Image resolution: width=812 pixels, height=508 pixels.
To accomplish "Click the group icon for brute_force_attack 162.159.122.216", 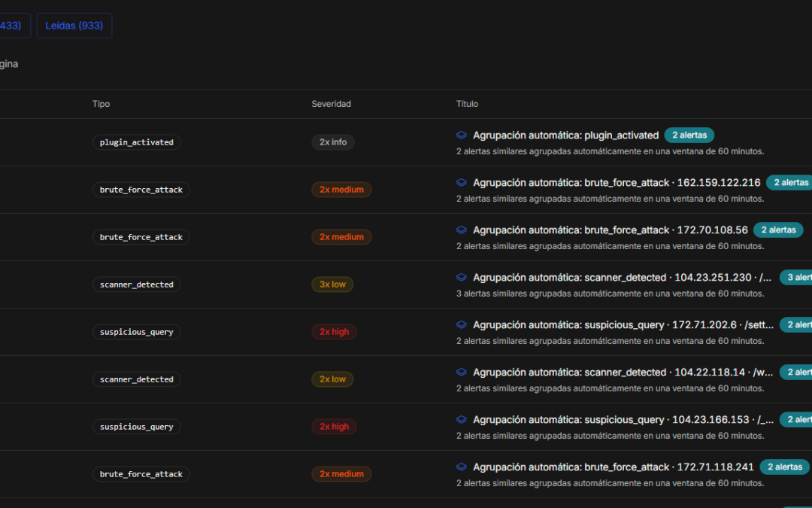I will pos(462,182).
